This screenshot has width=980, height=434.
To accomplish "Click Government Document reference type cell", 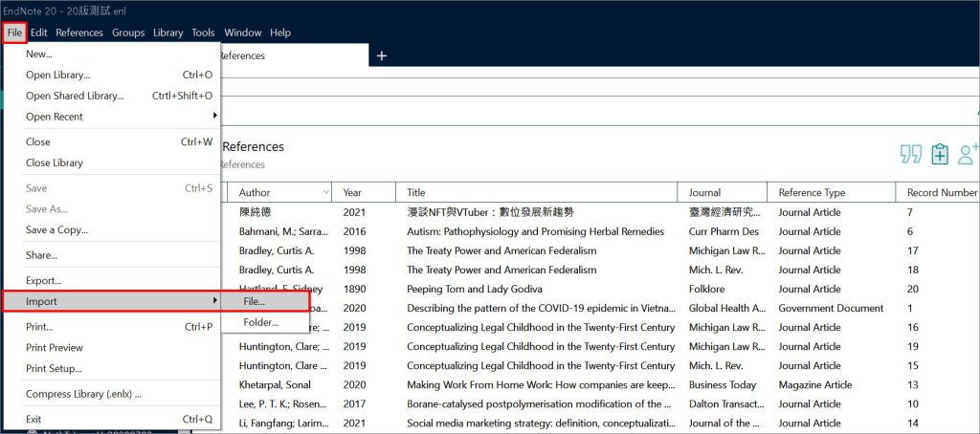I will [x=831, y=308].
